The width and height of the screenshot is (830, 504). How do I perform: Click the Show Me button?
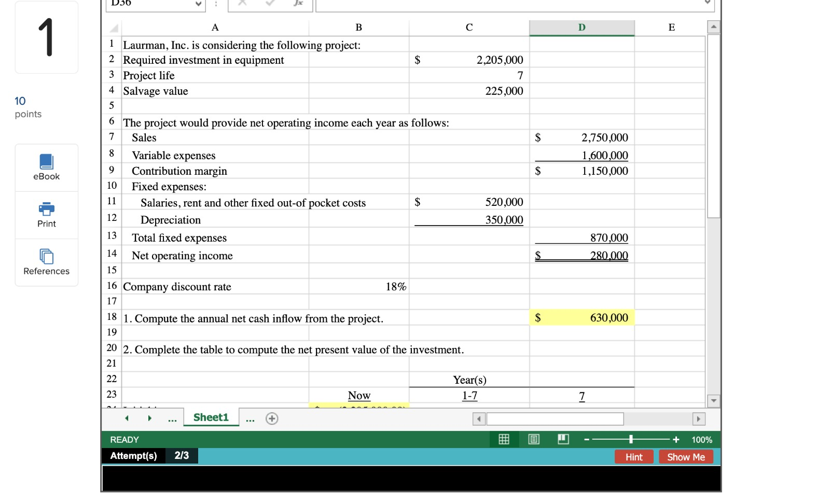(686, 457)
